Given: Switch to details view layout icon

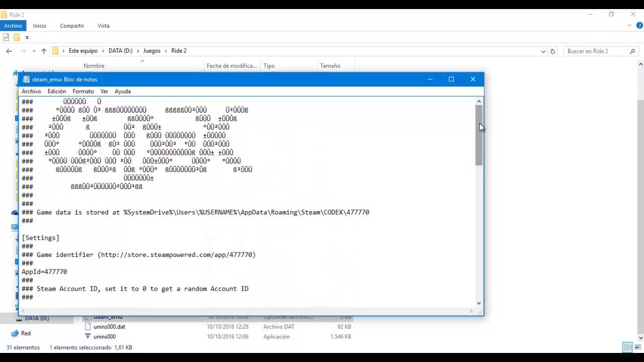Looking at the screenshot, I should pyautogui.click(x=627, y=347).
